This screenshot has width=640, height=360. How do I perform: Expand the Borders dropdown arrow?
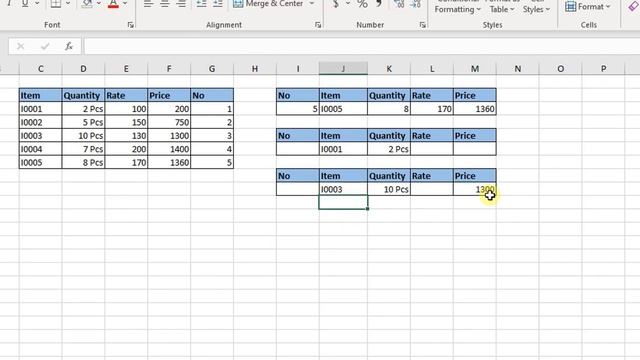click(68, 4)
